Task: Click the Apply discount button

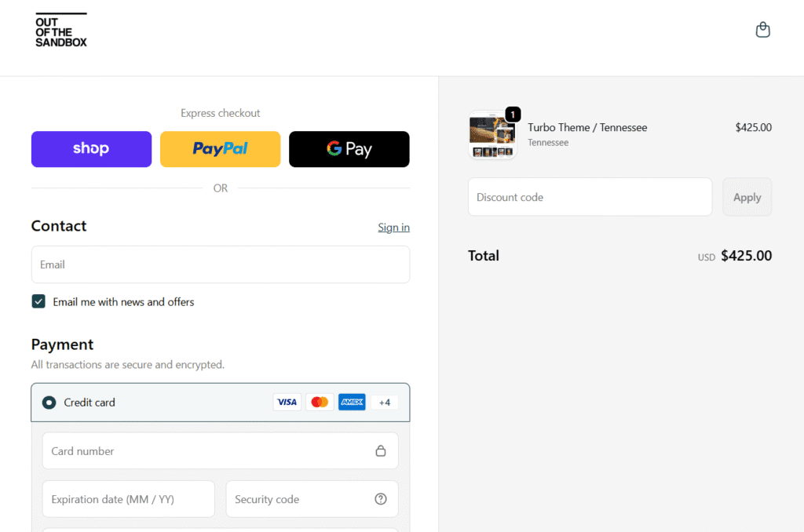Action: point(747,197)
